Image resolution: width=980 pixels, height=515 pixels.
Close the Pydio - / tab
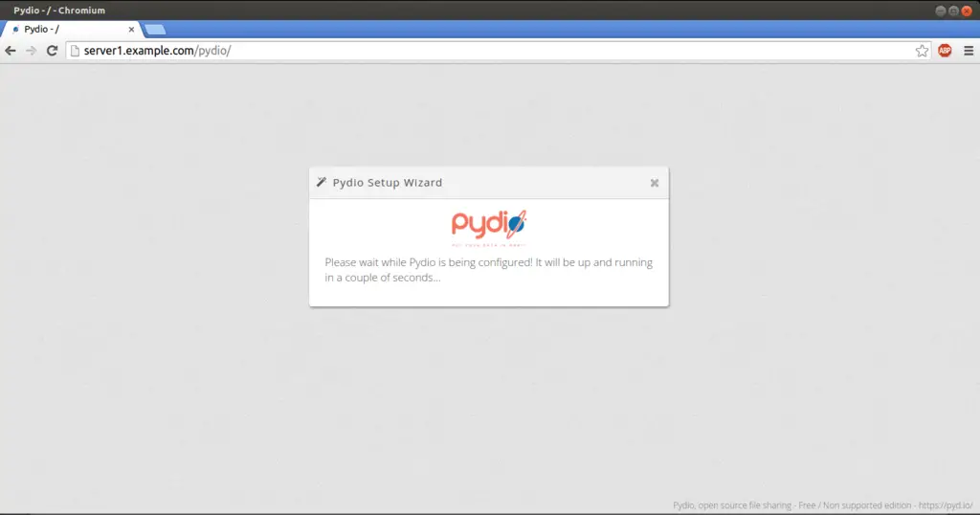coord(131,30)
